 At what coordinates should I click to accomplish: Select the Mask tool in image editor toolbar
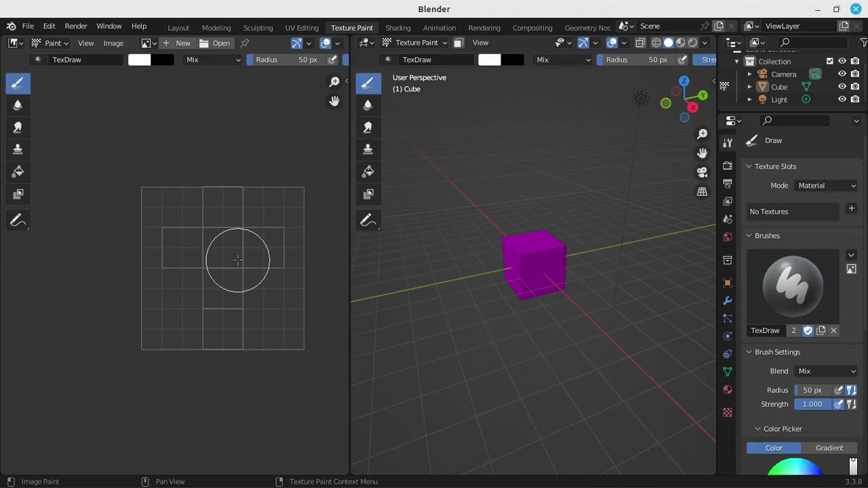[18, 194]
